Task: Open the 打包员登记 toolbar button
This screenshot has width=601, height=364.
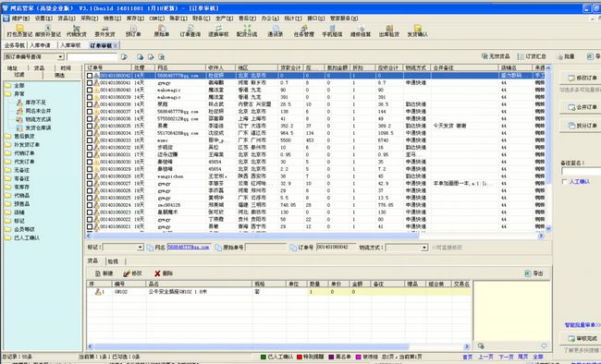Action: click(x=19, y=30)
